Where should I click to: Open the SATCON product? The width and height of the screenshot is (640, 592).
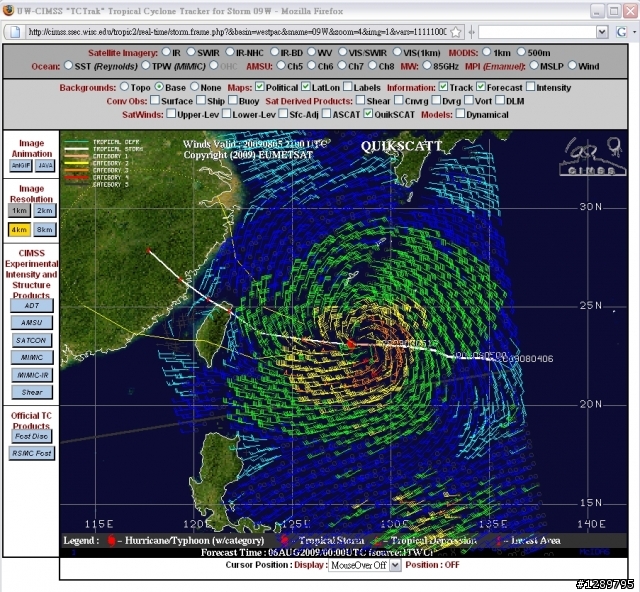31,340
